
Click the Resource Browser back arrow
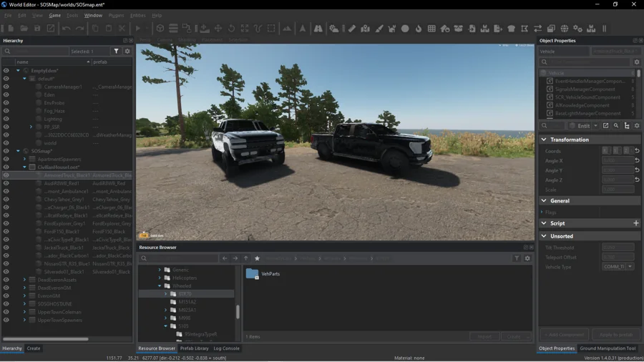225,258
